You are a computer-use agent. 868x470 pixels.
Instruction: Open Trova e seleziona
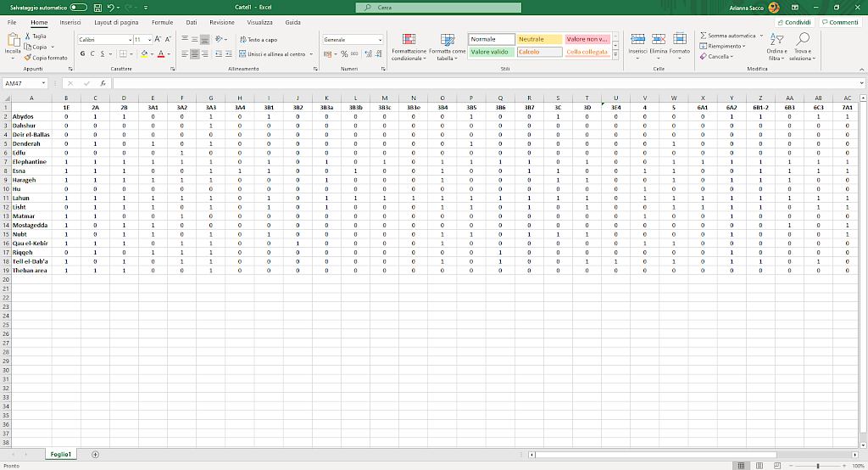[x=802, y=48]
